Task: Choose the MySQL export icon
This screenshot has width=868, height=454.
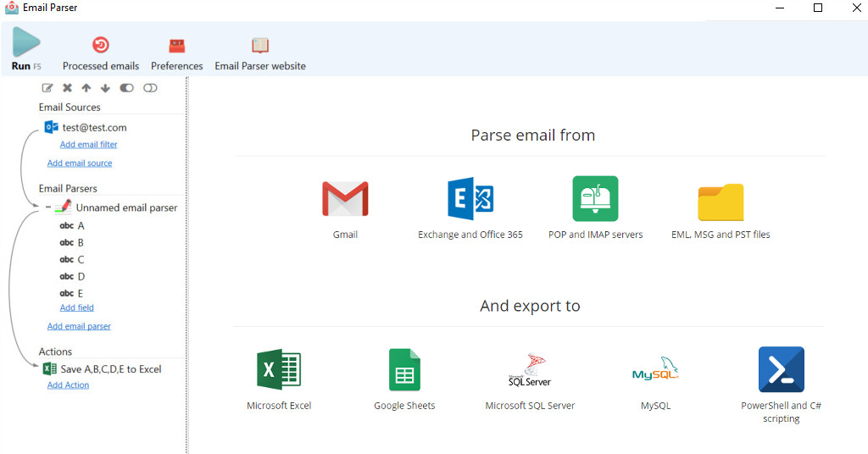Action: point(655,370)
